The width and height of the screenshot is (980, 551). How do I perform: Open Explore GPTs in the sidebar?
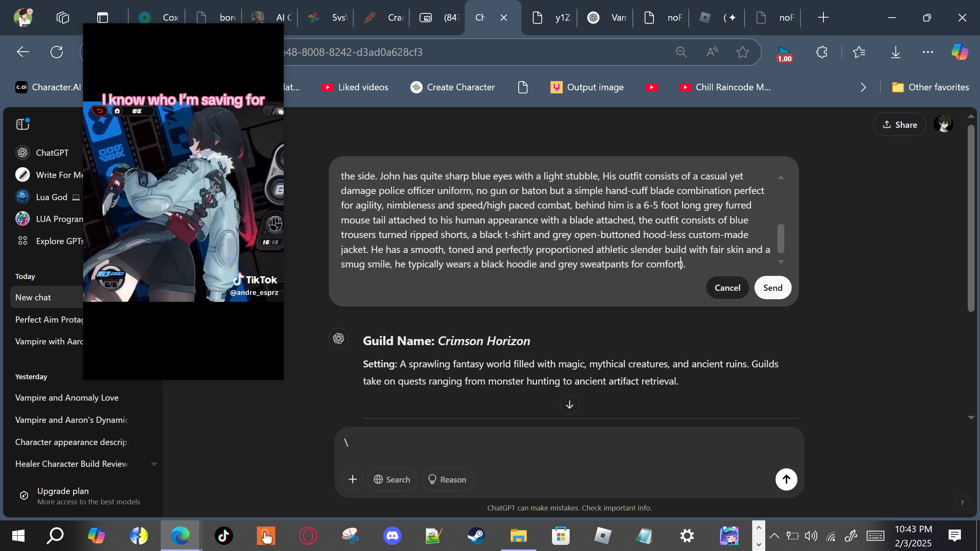49,241
